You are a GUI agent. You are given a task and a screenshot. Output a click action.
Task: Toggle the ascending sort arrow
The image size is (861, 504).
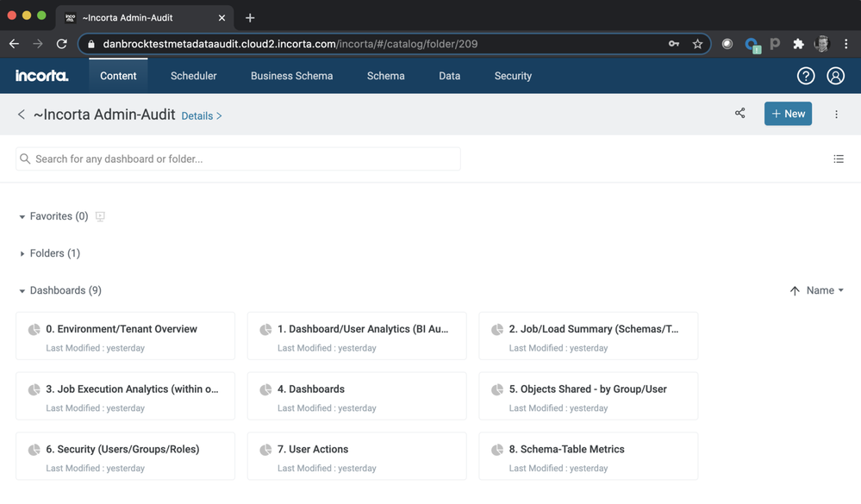pyautogui.click(x=795, y=291)
